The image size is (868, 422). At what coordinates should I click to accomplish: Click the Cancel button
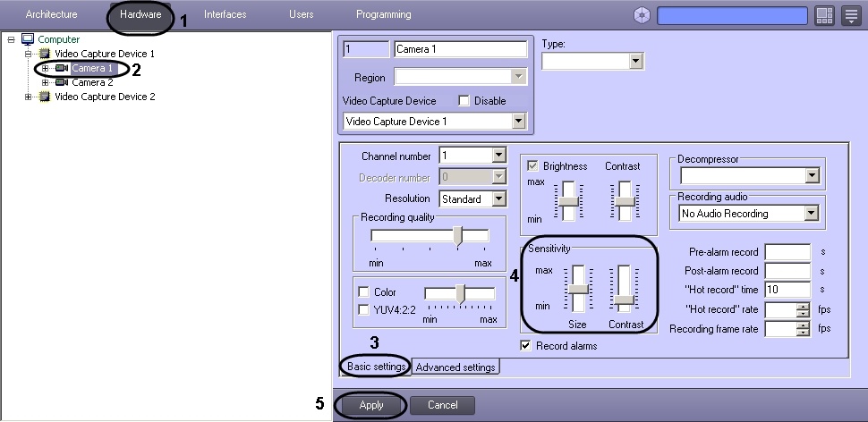(442, 405)
